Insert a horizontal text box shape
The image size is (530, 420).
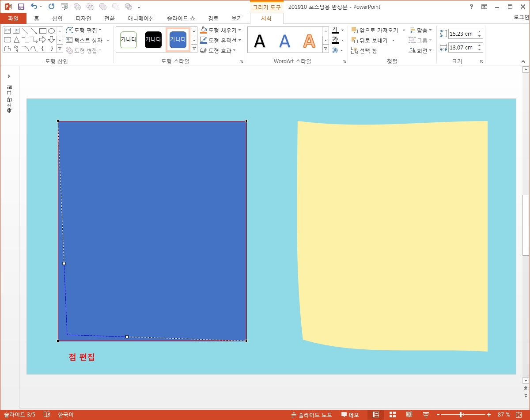click(x=8, y=31)
